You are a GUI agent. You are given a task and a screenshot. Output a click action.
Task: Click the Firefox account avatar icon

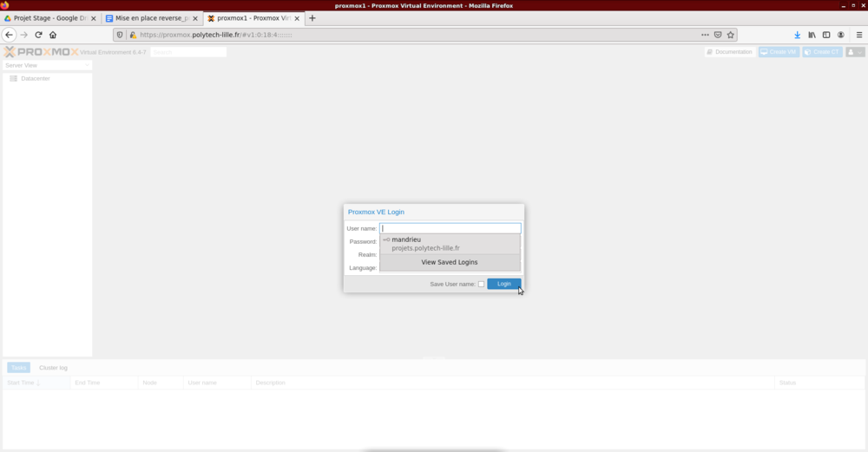[x=840, y=35]
